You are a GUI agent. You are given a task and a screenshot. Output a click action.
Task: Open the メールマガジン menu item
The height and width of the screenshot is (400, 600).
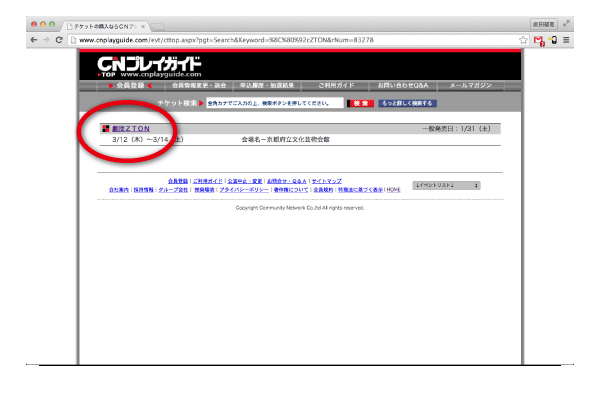tap(471, 85)
